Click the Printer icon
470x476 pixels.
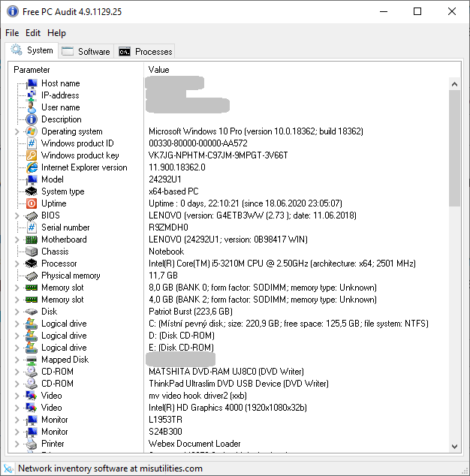tap(32, 444)
